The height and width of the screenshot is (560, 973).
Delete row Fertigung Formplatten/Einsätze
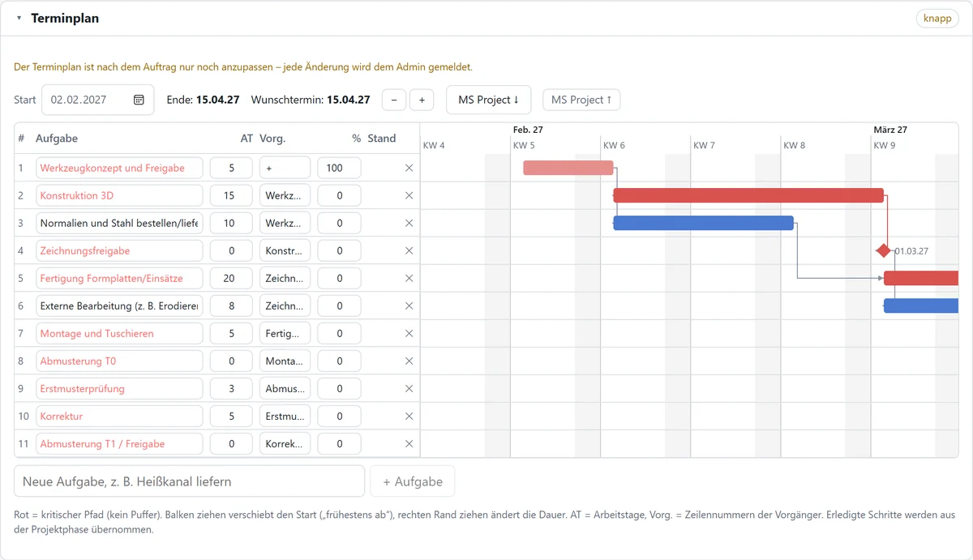409,278
